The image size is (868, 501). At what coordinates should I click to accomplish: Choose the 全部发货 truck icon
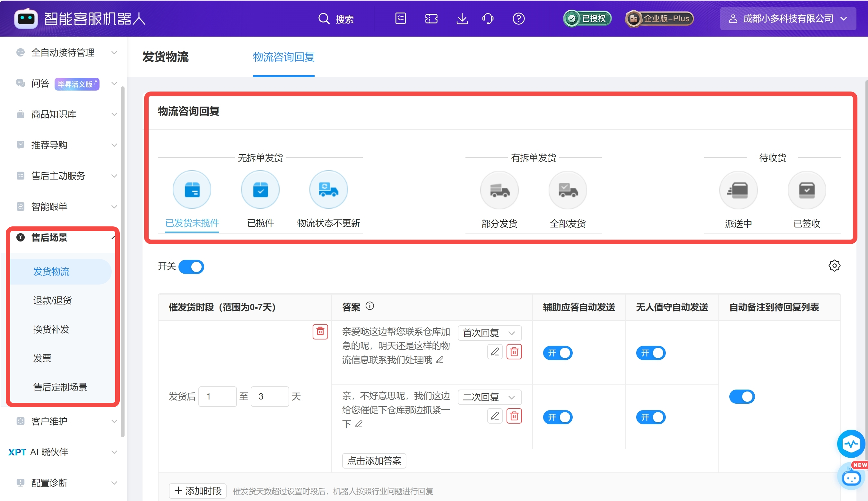(568, 190)
